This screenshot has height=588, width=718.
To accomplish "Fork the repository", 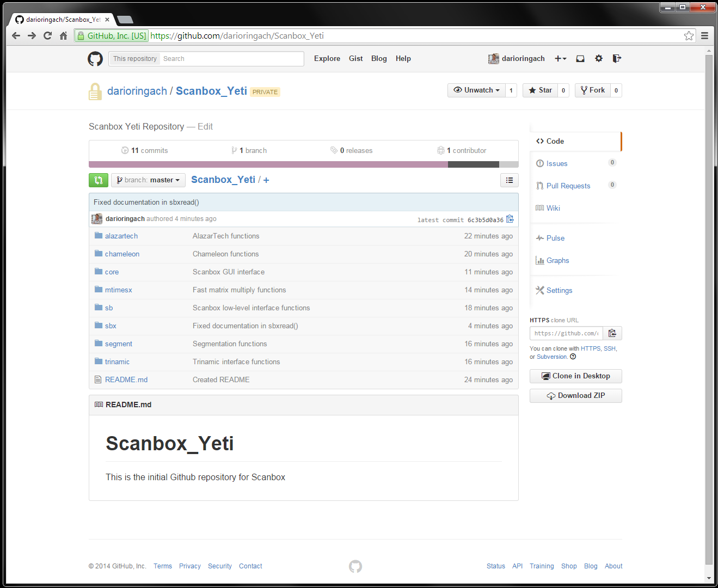I will 593,90.
